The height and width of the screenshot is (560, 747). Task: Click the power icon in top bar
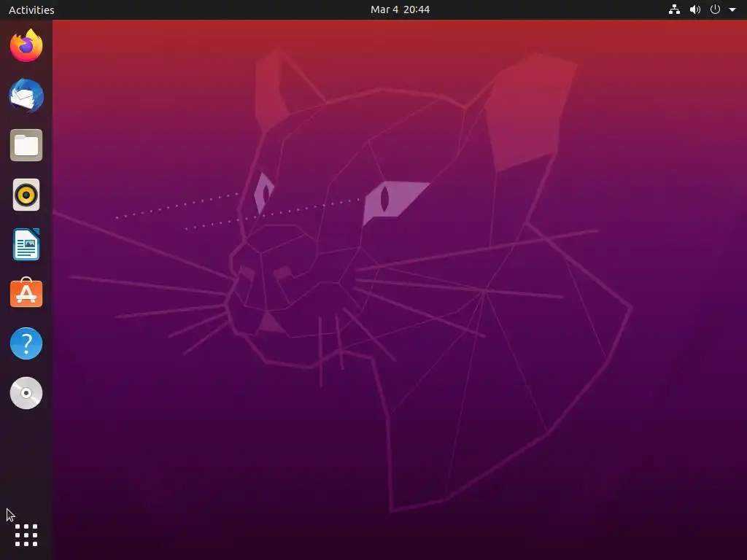point(715,9)
